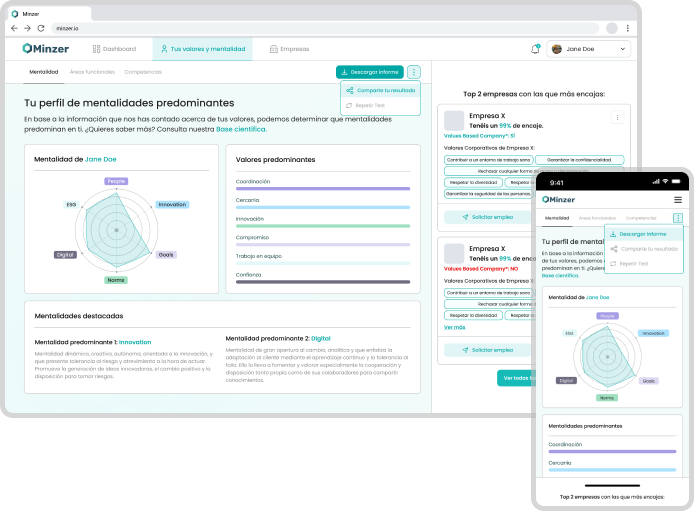Viewport: 694px width, 511px height.
Task: Click the Minzer logo on mobile view
Action: pos(559,200)
